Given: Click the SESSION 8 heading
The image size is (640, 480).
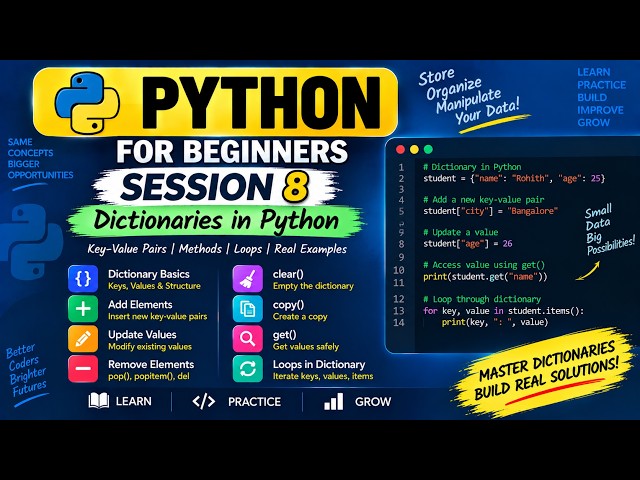Looking at the screenshot, I should (x=215, y=187).
